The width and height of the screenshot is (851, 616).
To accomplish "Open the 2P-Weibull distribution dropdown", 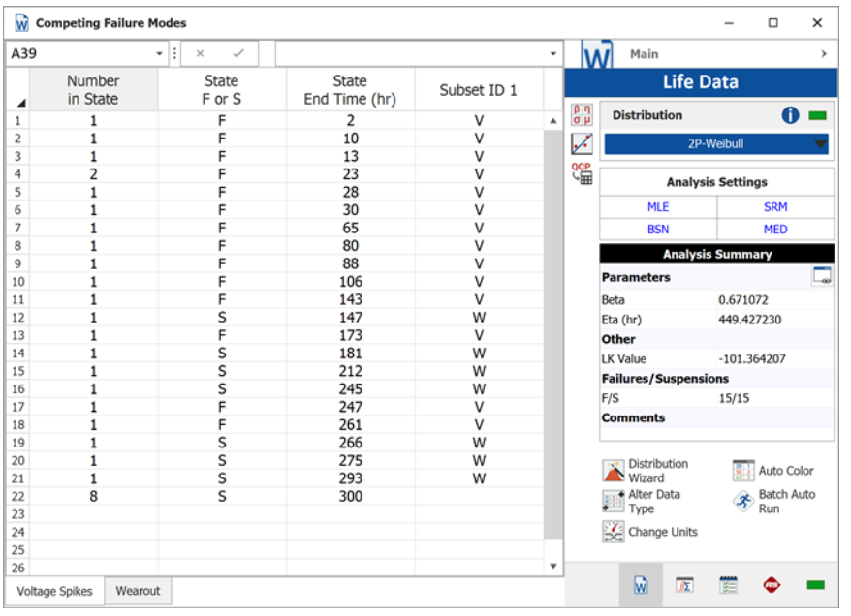I will pos(716,144).
